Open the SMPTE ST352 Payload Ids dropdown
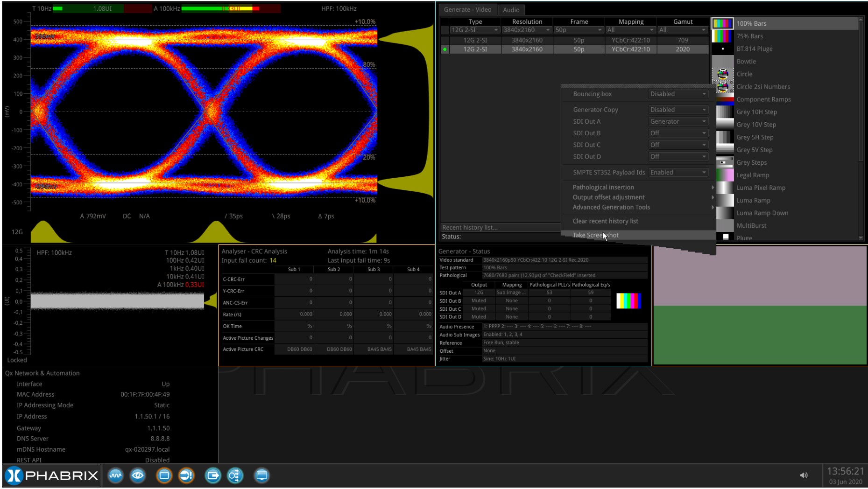 click(678, 172)
